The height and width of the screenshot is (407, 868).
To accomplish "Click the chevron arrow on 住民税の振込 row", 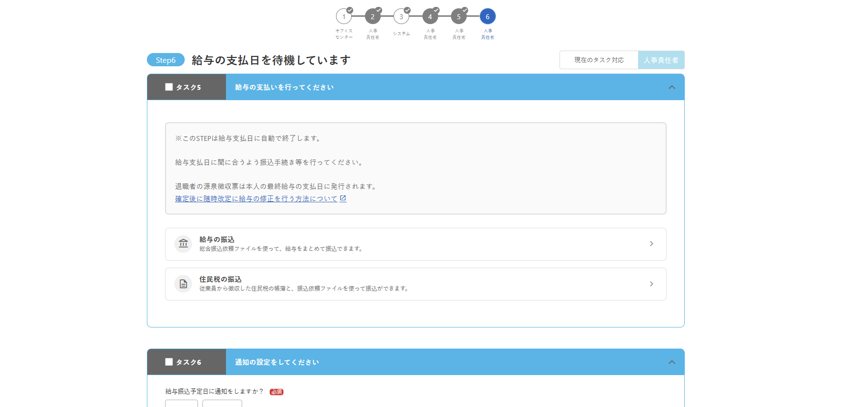I will pyautogui.click(x=651, y=284).
